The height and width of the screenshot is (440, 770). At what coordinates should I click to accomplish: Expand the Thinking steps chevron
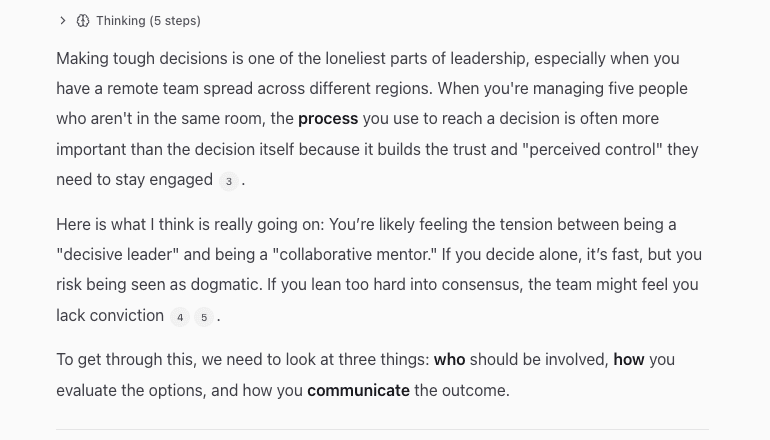coord(63,20)
